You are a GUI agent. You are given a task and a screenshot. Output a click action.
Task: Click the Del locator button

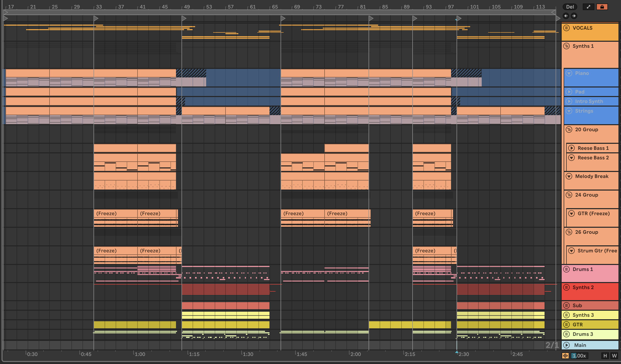pyautogui.click(x=570, y=7)
